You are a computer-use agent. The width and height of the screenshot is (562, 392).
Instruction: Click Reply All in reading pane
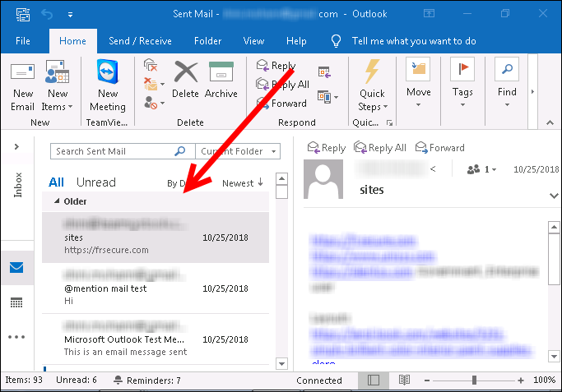pos(380,147)
